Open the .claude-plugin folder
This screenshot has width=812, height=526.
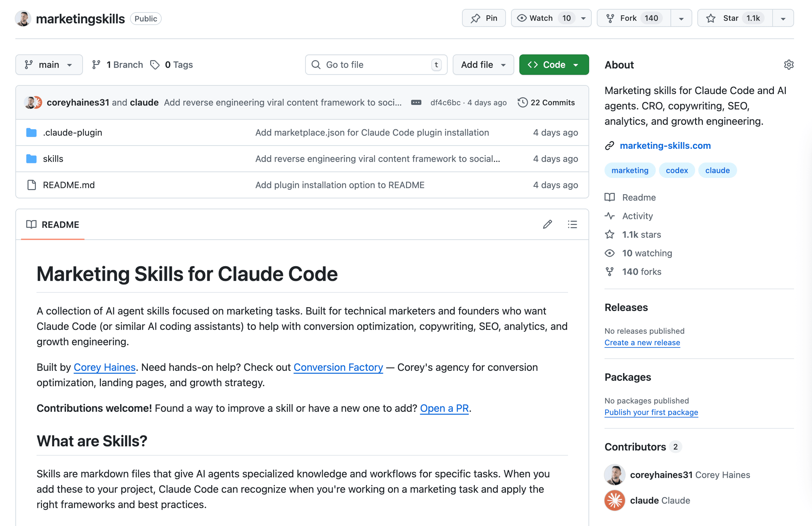point(72,132)
